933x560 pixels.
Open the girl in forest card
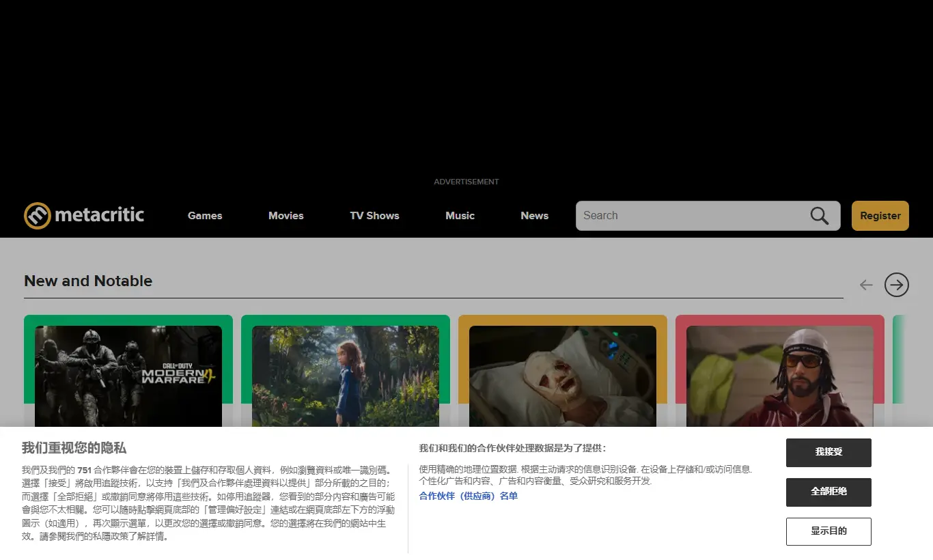click(346, 372)
